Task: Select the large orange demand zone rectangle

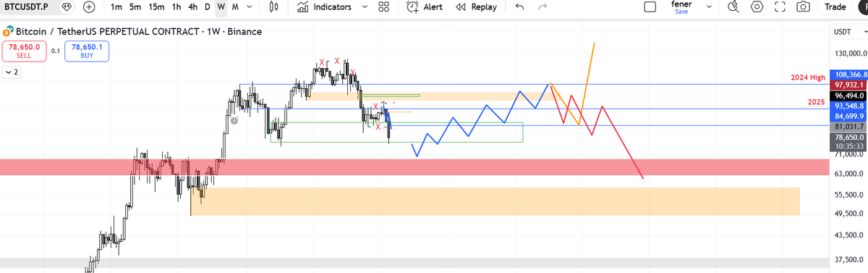Action: pos(495,201)
